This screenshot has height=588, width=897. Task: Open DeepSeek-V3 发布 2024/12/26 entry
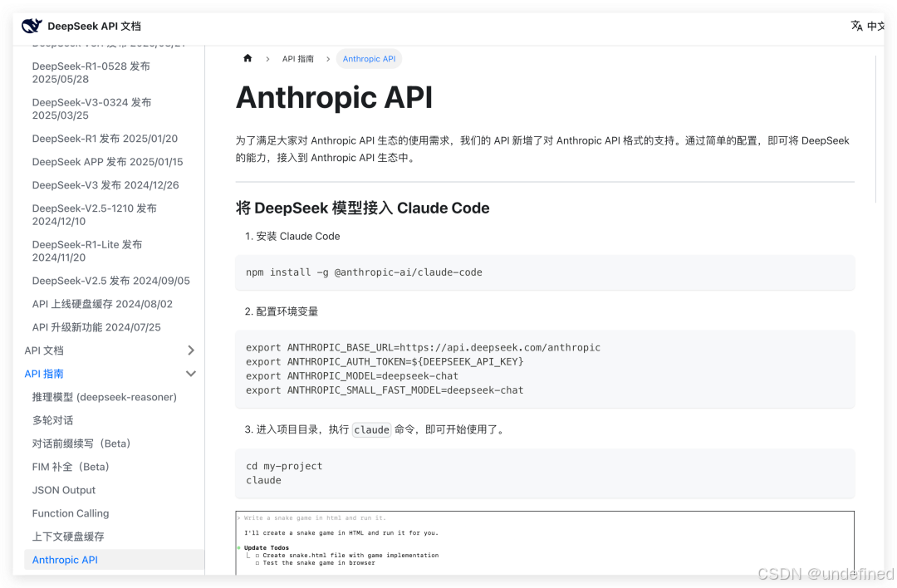click(105, 185)
